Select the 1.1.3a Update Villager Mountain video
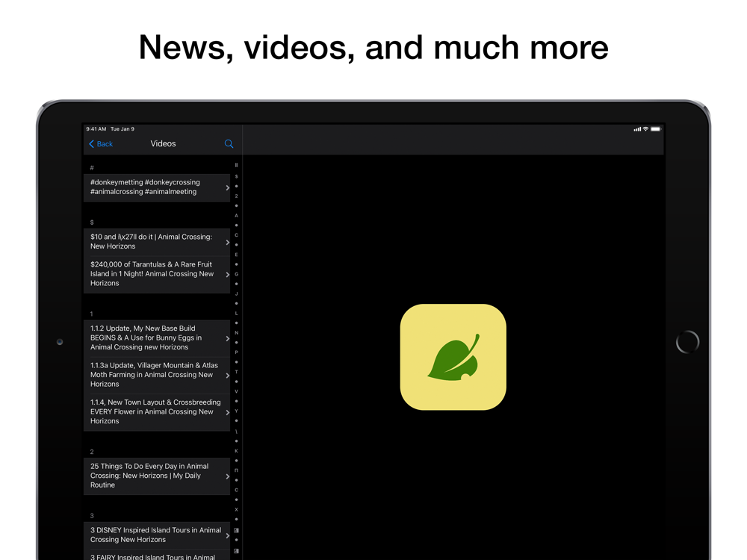The image size is (747, 560). tap(157, 376)
